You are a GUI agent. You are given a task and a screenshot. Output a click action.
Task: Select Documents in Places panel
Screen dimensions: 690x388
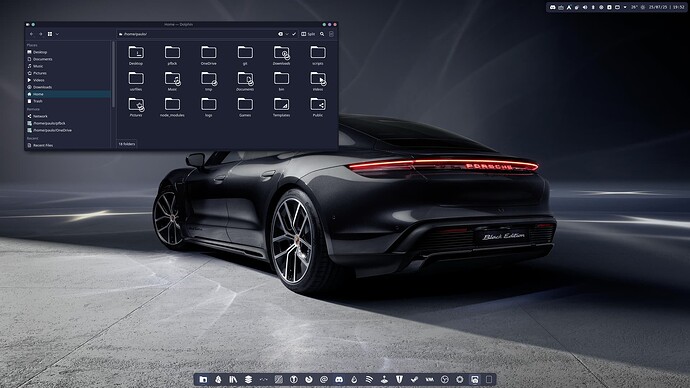[x=68, y=59]
